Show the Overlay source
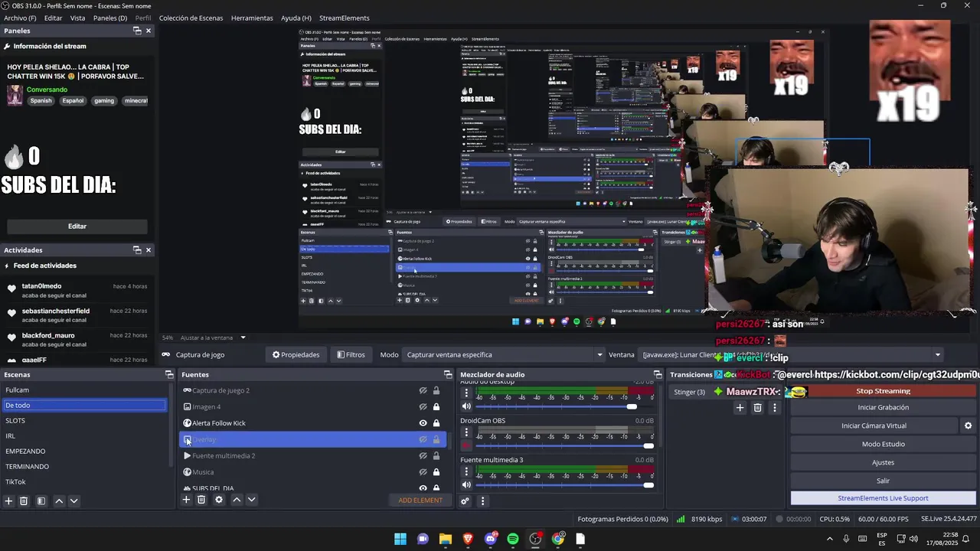The image size is (980, 551). coord(423,439)
